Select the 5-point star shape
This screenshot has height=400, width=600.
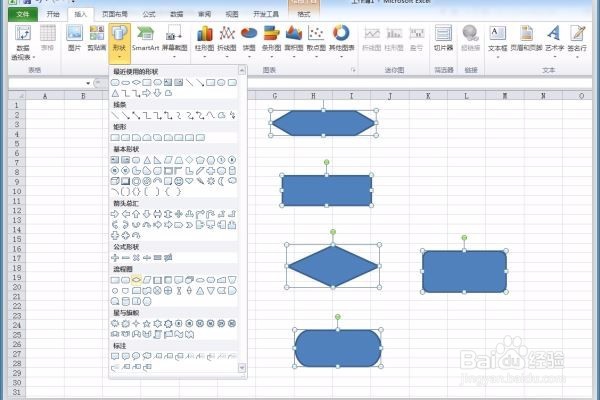pos(147,324)
